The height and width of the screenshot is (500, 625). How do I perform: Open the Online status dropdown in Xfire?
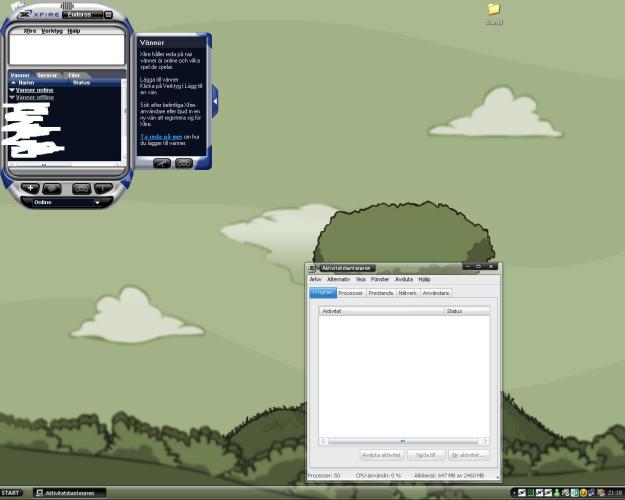[66, 202]
